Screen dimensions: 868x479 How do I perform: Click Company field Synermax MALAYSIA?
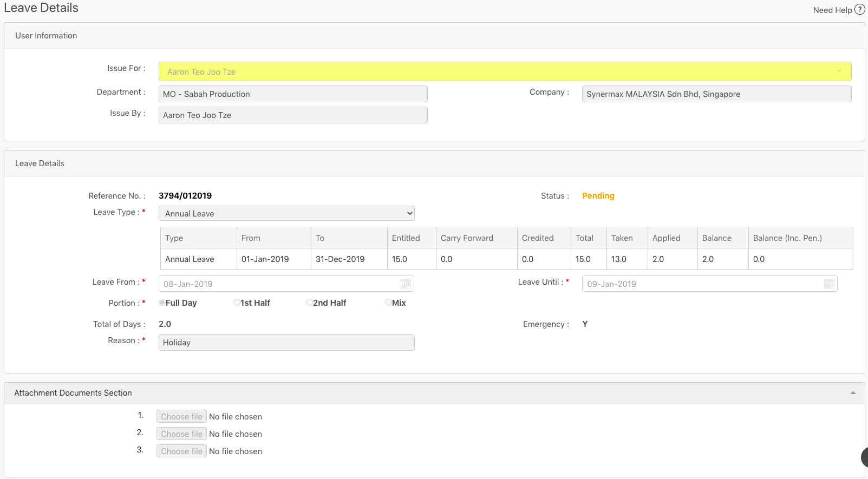(x=716, y=94)
